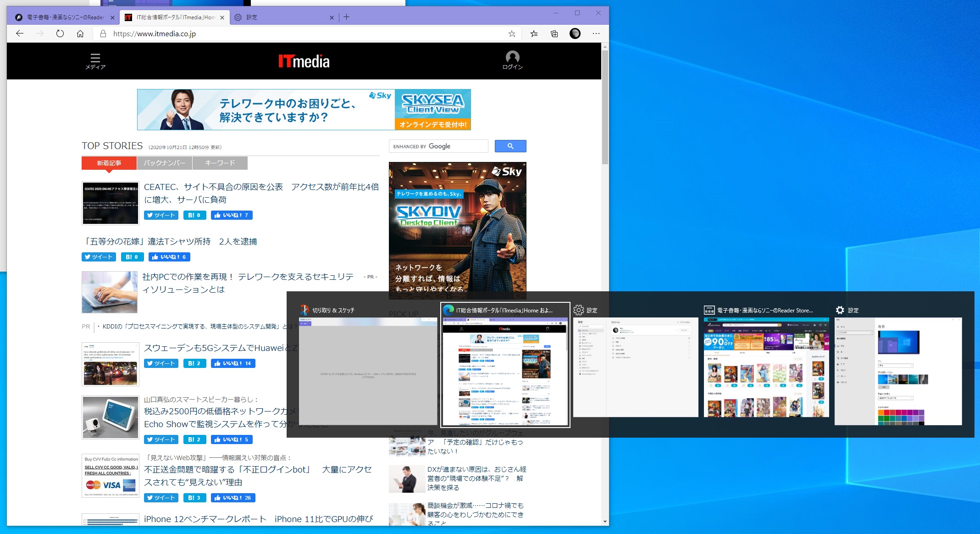Viewport: 980px width, 534px height.
Task: Open the メディア hamburger menu
Action: tap(95, 61)
